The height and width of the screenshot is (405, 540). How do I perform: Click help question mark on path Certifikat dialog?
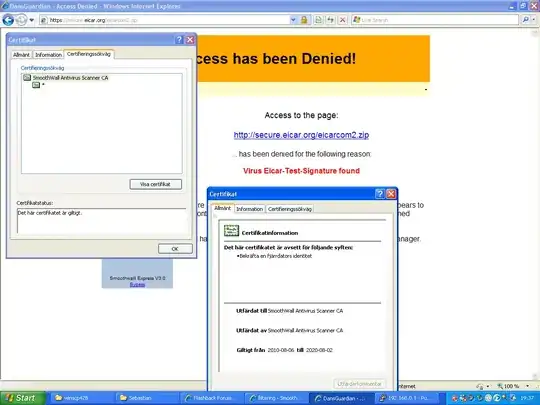click(x=179, y=40)
